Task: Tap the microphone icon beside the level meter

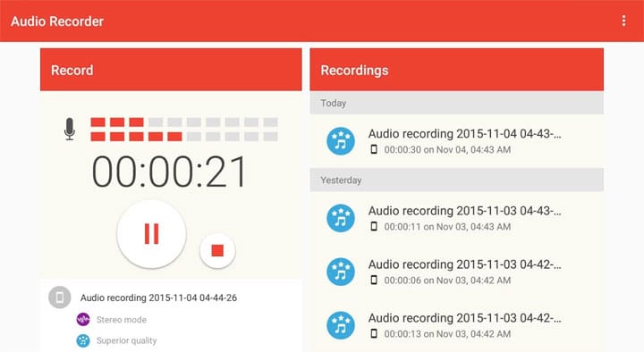Action: (70, 129)
